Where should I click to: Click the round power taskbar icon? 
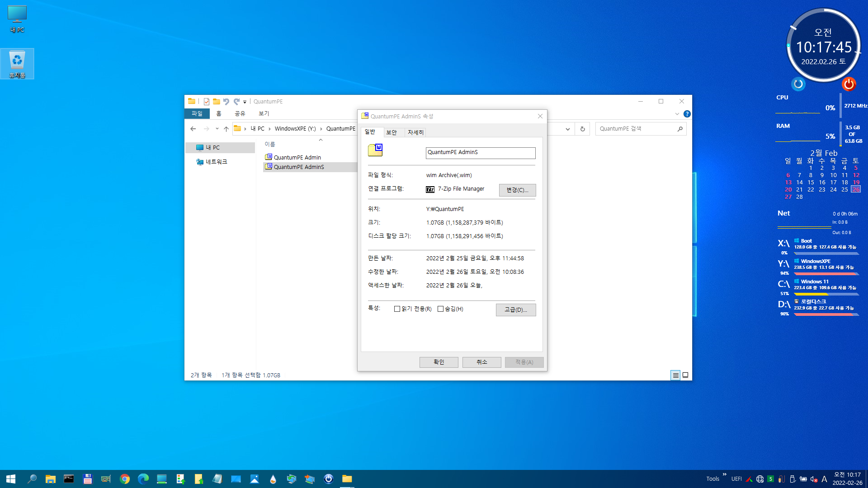click(329, 479)
